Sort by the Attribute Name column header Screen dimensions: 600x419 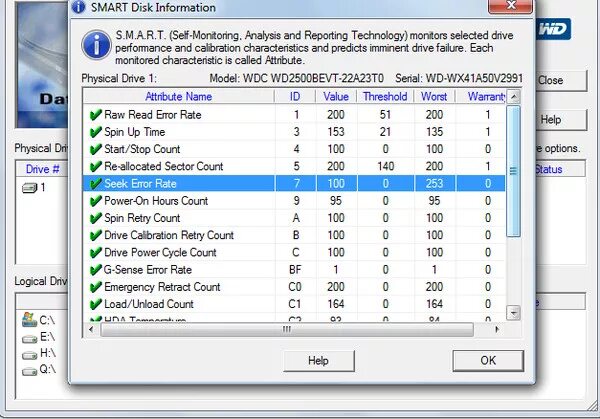(x=179, y=96)
